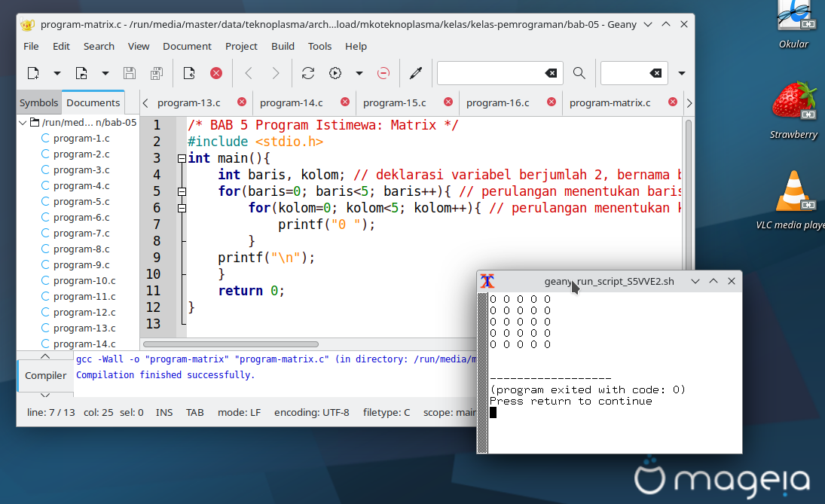Build the current file gear icon
Viewport: 825px width, 504px height.
[x=335, y=73]
